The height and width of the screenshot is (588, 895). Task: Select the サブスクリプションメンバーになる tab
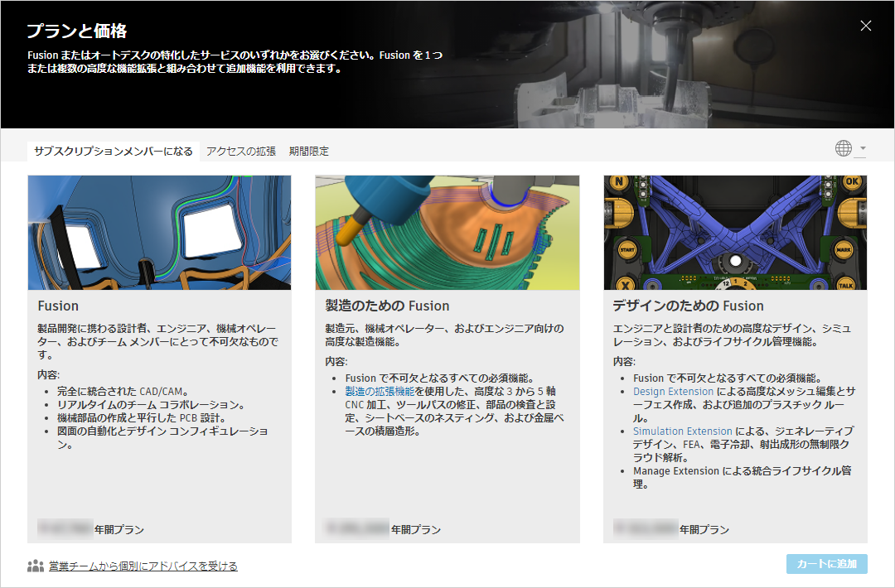pos(114,151)
